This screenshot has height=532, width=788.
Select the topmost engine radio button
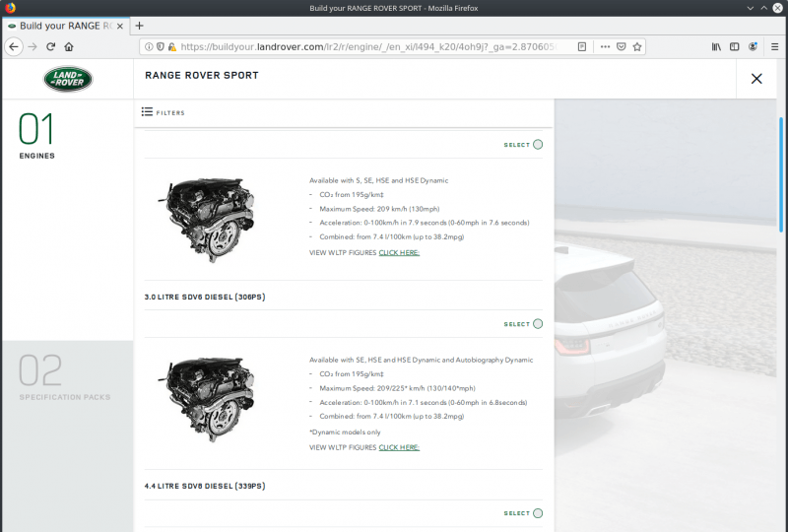pos(538,145)
